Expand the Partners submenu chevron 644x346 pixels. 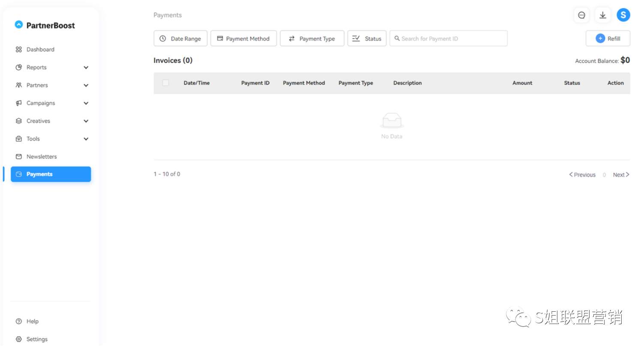pos(86,85)
